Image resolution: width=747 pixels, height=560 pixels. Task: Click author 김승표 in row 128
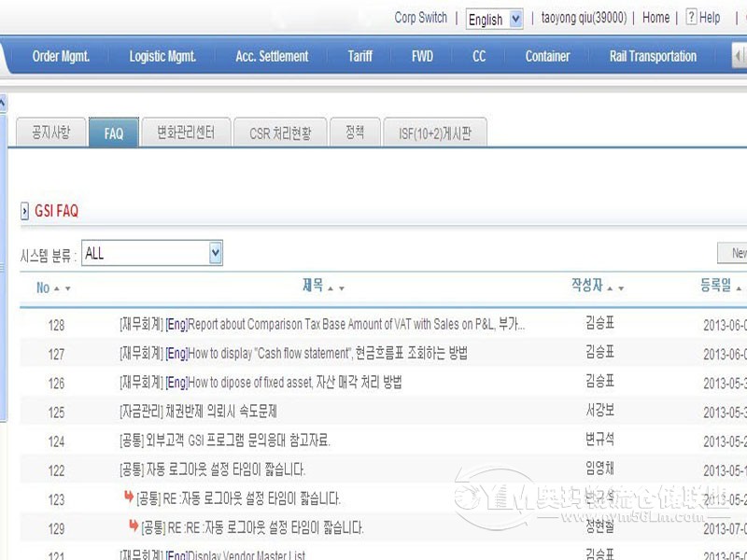(x=599, y=323)
